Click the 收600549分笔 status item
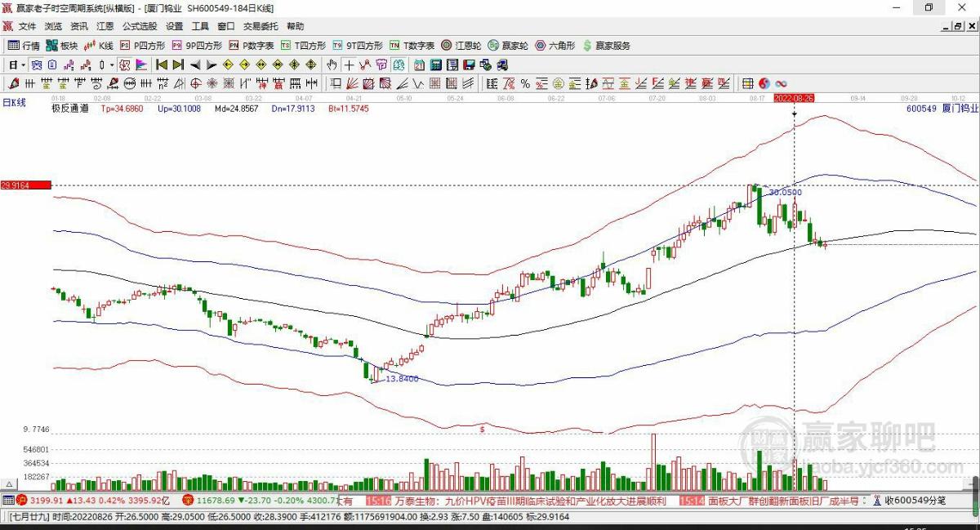980x530 pixels. click(915, 501)
